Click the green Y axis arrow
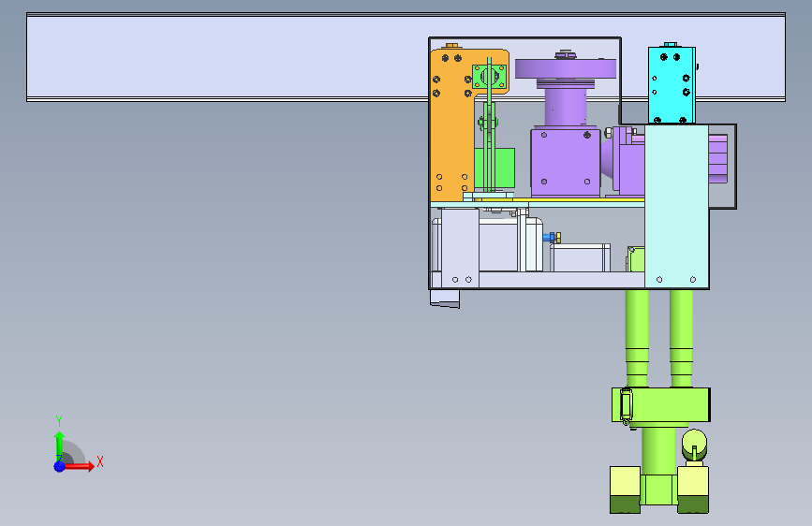 (59, 446)
